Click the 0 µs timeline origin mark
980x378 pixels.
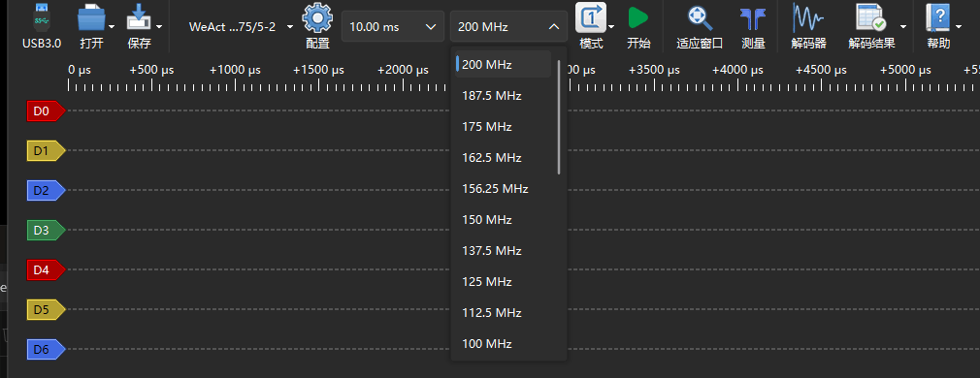pos(80,70)
